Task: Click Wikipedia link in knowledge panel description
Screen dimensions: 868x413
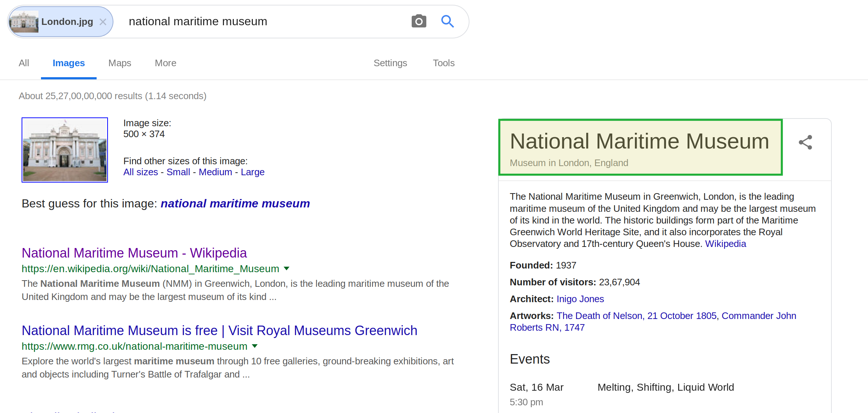Action: pyautogui.click(x=725, y=244)
